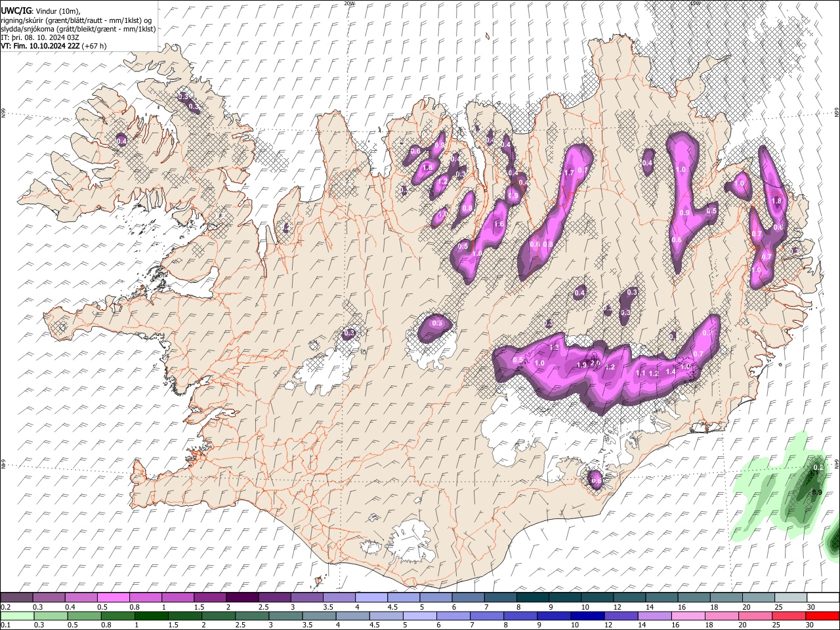Screen dimensions: 840x630
Task: Click the top-row swatch between 4 and 4.5
Action: point(371,598)
